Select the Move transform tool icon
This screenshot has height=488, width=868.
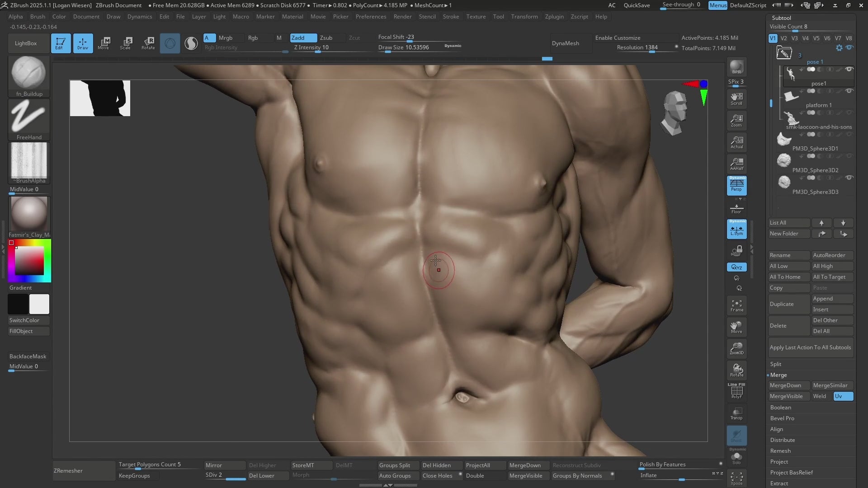(x=104, y=43)
